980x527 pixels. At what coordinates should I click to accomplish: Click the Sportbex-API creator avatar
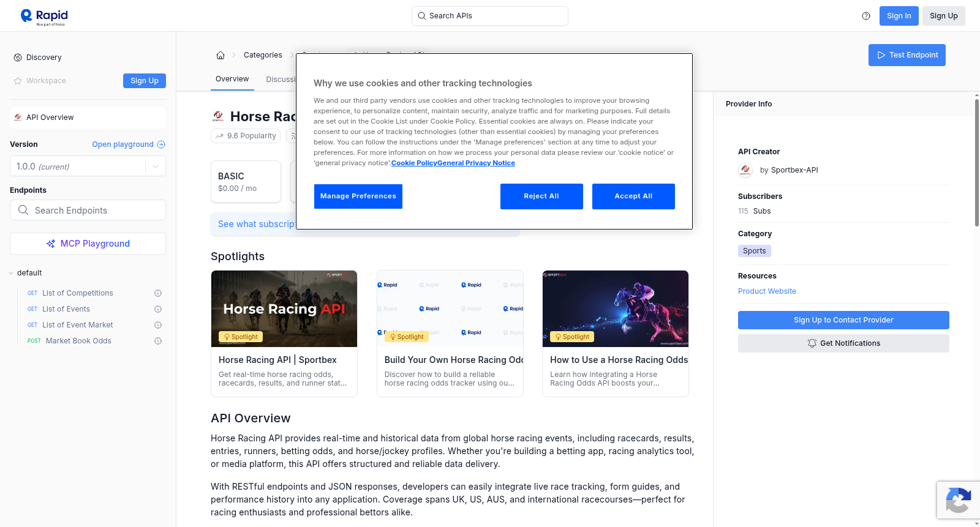[745, 170]
